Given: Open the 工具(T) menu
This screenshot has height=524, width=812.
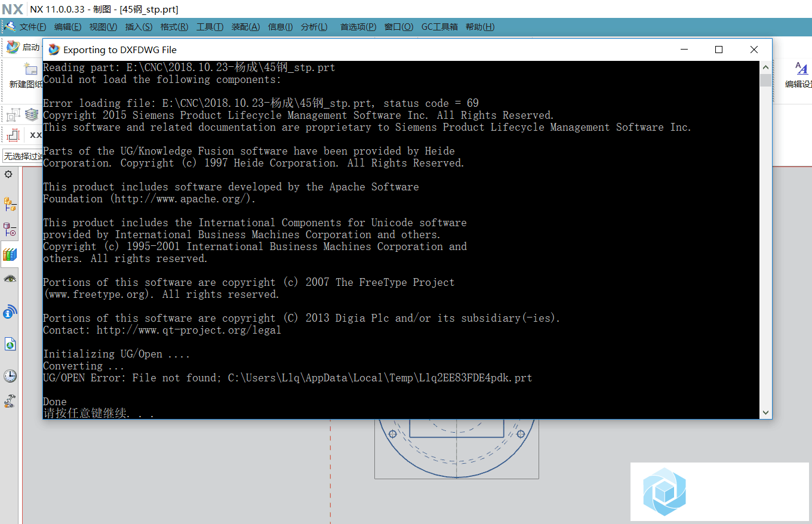Looking at the screenshot, I should point(210,27).
